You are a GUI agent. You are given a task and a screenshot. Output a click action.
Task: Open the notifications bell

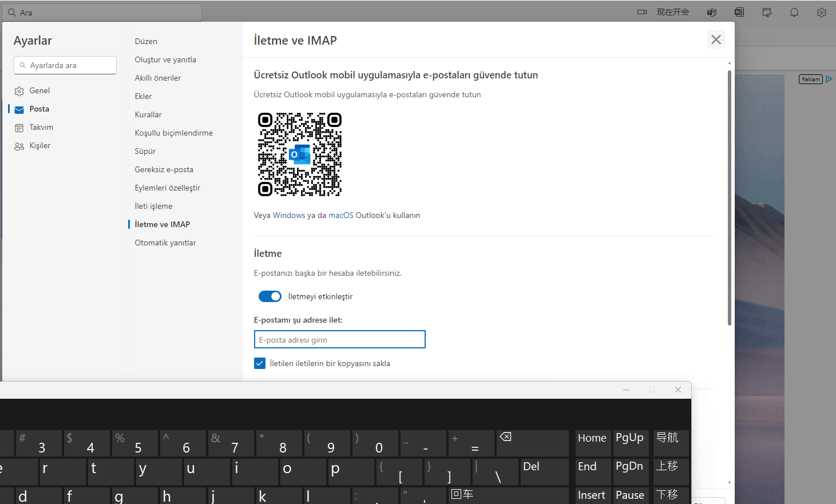click(794, 12)
